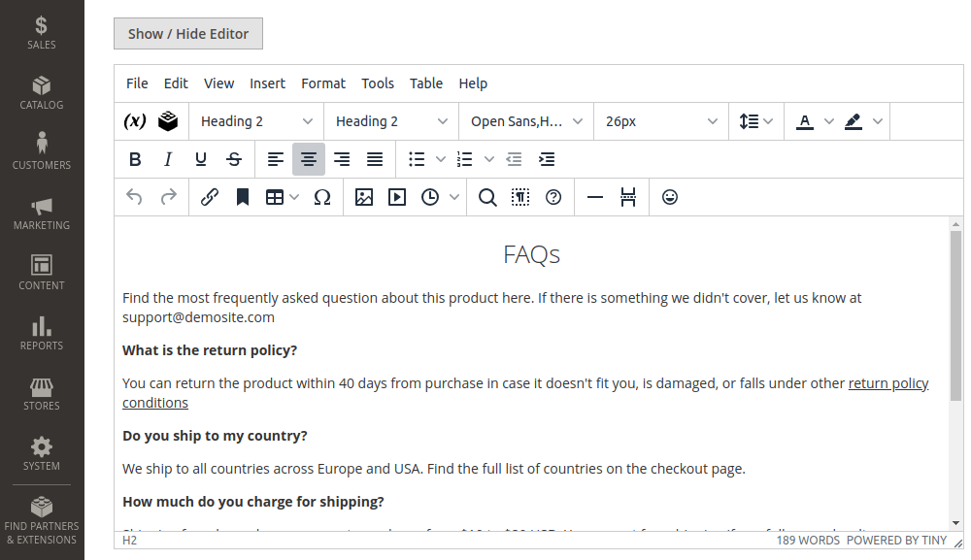Insert a variable with the (x) icon

click(x=135, y=121)
